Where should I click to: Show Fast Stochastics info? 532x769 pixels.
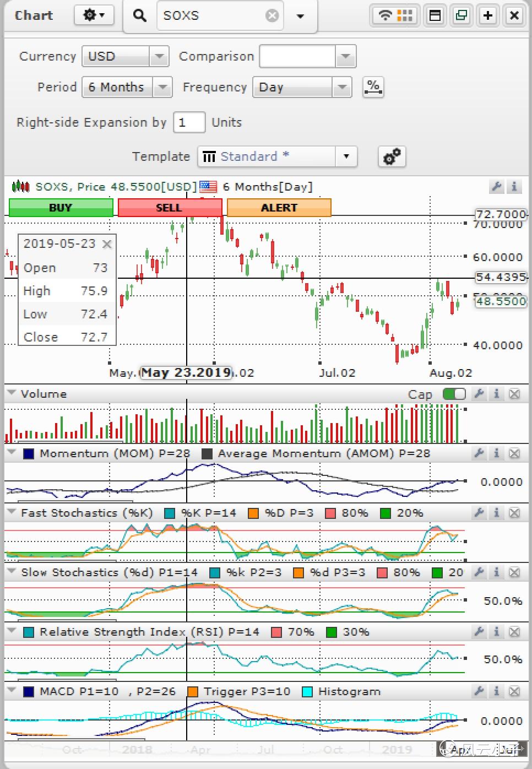tap(497, 513)
